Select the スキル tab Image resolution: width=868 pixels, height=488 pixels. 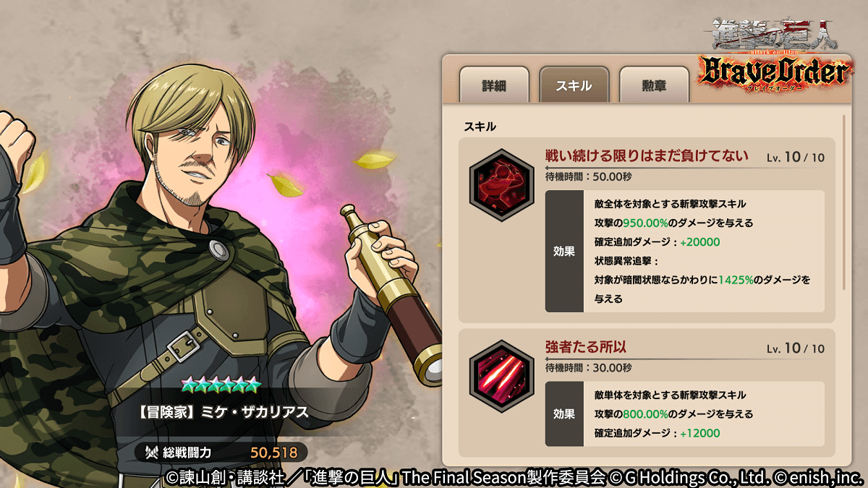point(574,85)
